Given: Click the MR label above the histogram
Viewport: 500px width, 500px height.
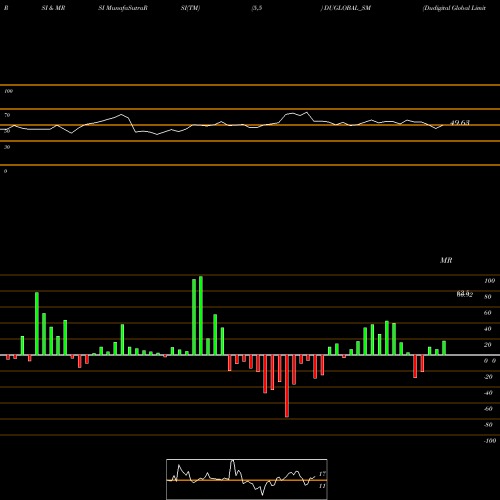Looking at the screenshot, I should tap(446, 260).
